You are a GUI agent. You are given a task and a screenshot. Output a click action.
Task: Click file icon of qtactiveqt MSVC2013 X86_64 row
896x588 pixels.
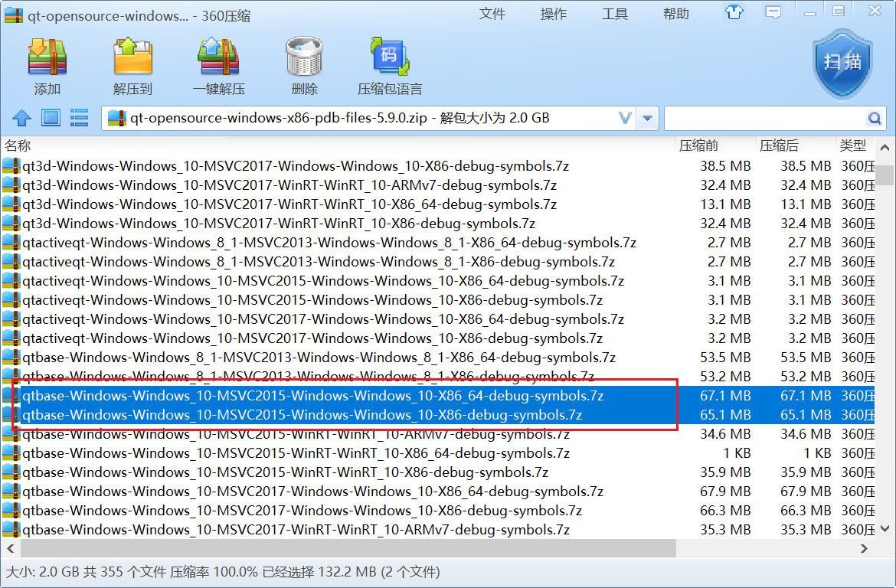pos(11,242)
